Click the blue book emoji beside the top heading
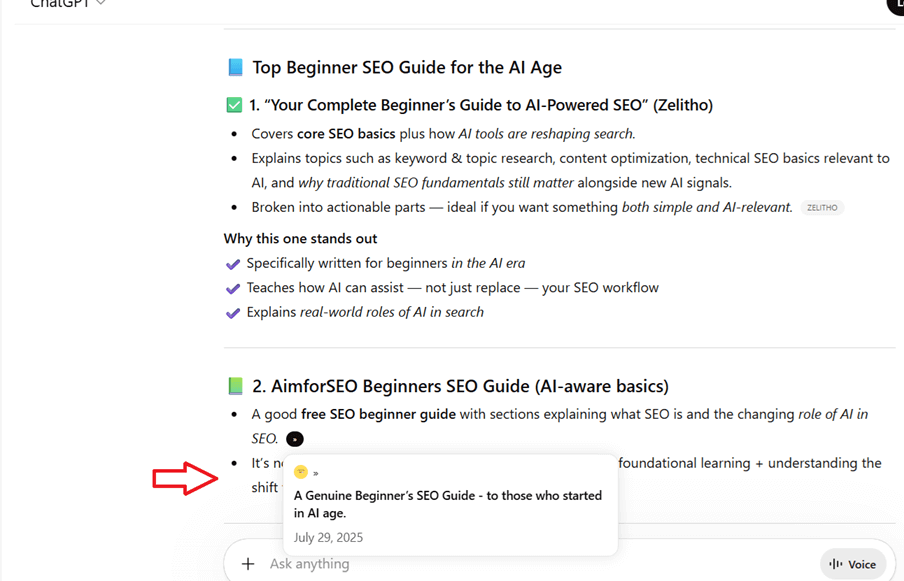Screen dimensions: 904x581 coord(235,68)
